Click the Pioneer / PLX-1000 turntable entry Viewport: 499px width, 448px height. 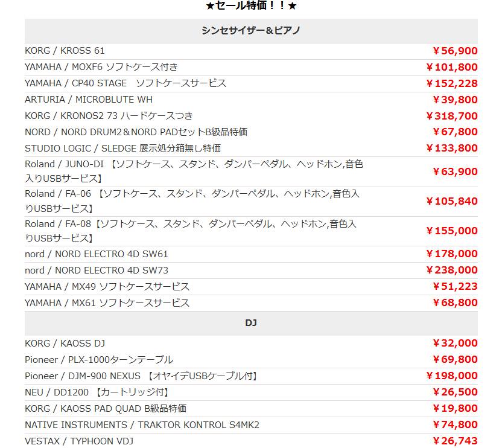[x=99, y=359]
